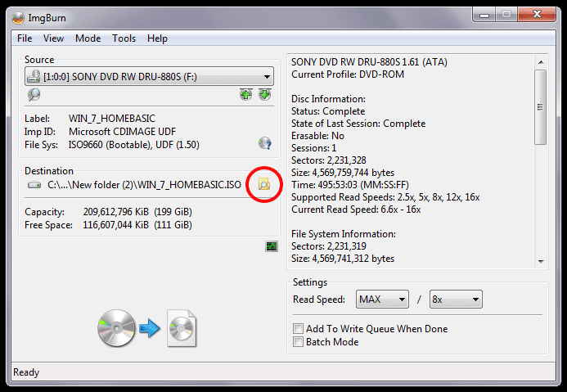Open the View menu
567x392 pixels.
click(x=53, y=38)
